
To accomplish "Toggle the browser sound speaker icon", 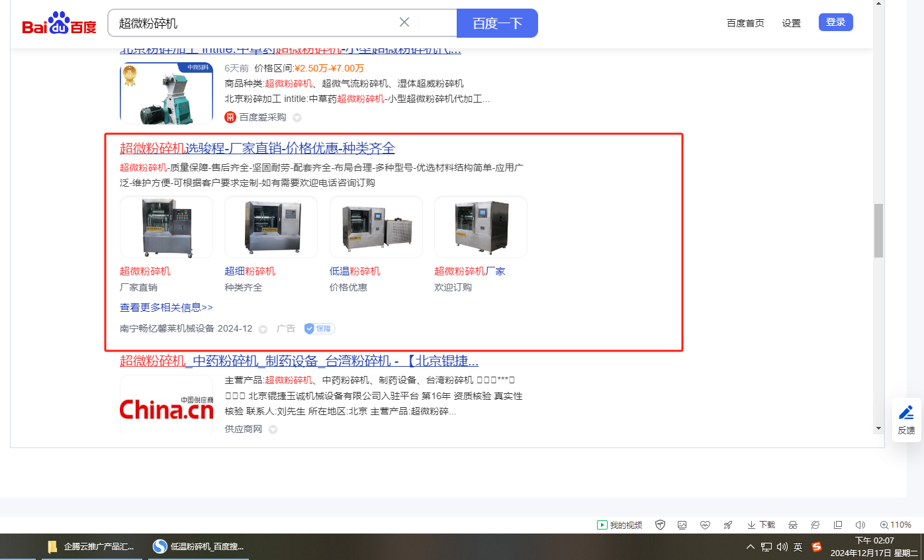I will click(860, 525).
